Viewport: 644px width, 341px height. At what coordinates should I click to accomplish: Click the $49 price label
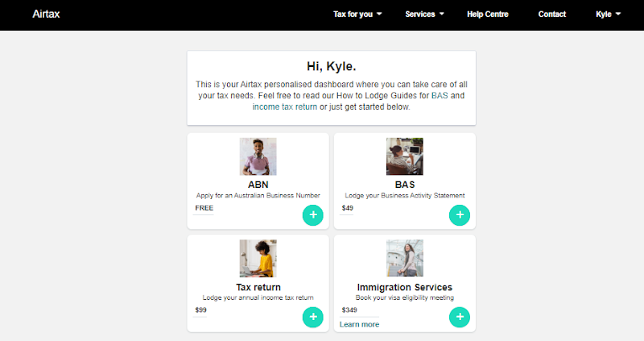click(x=348, y=208)
